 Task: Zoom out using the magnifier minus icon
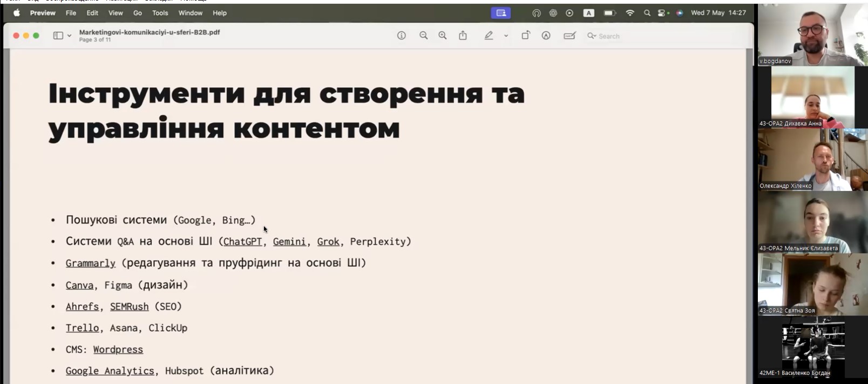click(423, 36)
